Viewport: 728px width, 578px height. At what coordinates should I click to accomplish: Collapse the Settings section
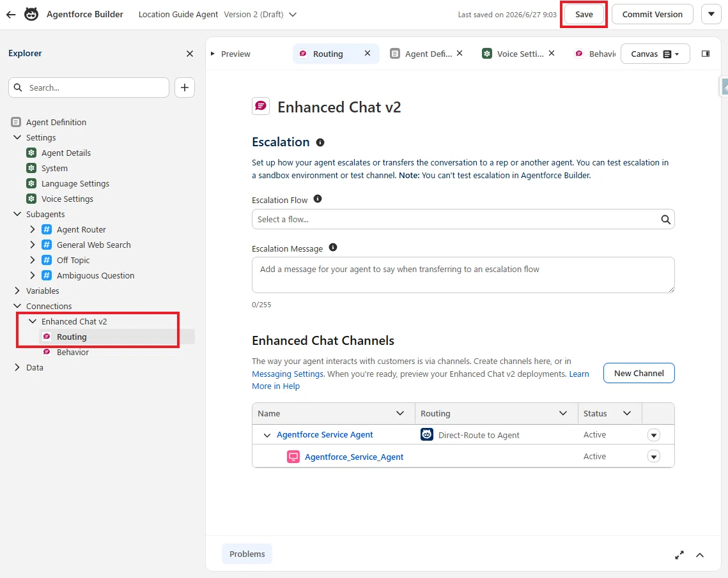tap(17, 137)
